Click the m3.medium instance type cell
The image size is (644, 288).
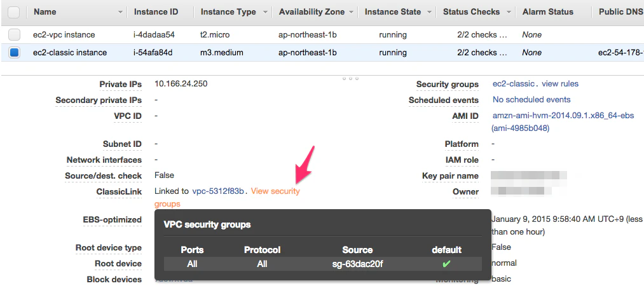pos(222,53)
